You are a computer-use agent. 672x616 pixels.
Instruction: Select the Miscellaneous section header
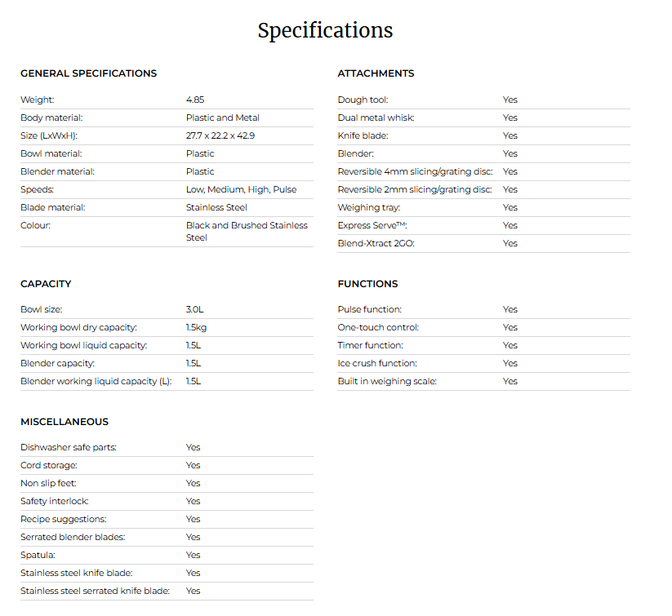[65, 422]
